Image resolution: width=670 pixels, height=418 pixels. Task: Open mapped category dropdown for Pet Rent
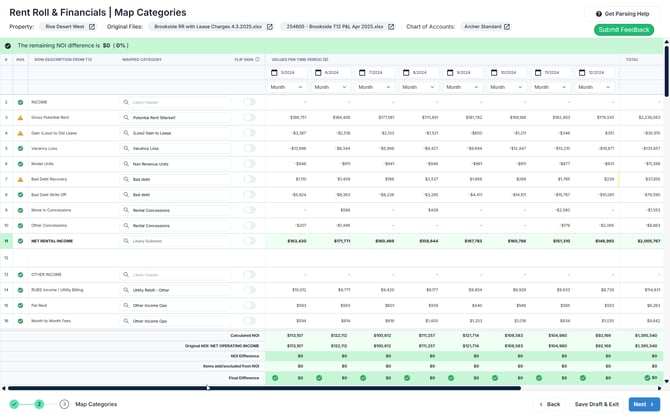tap(175, 306)
